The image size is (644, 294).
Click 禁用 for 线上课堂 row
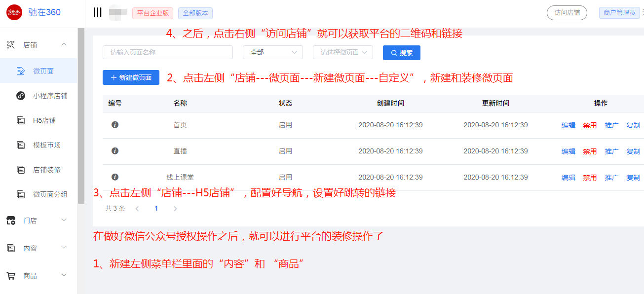coord(590,178)
